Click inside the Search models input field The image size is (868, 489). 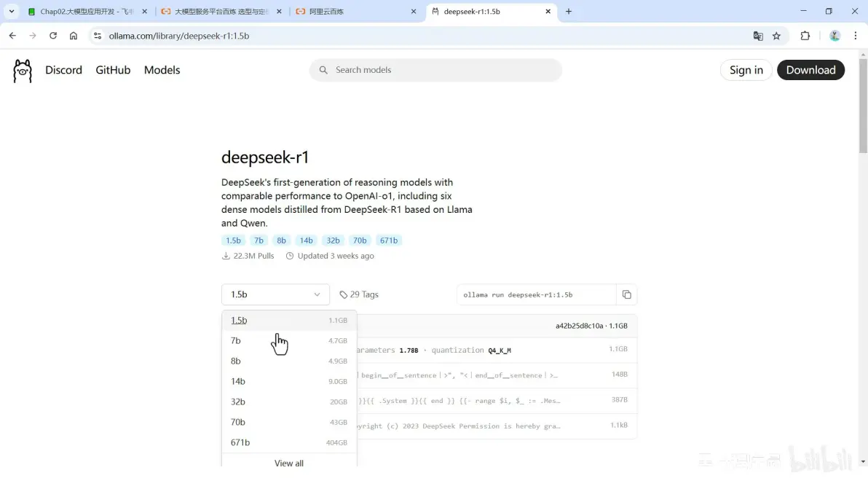point(408,70)
